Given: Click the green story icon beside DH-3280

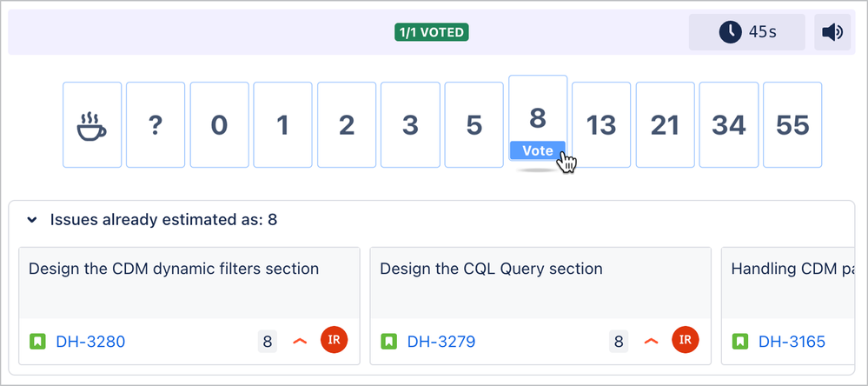Looking at the screenshot, I should (x=37, y=341).
